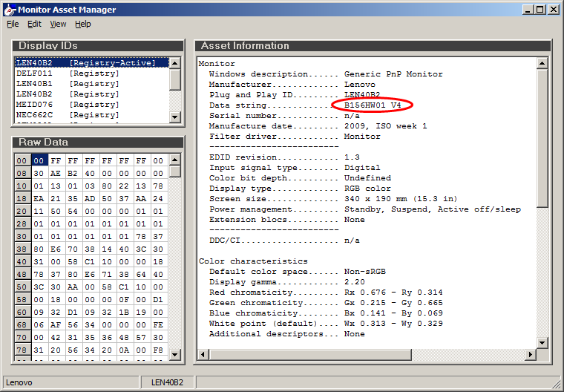Open the View menu
The height and width of the screenshot is (392, 564).
(x=58, y=24)
